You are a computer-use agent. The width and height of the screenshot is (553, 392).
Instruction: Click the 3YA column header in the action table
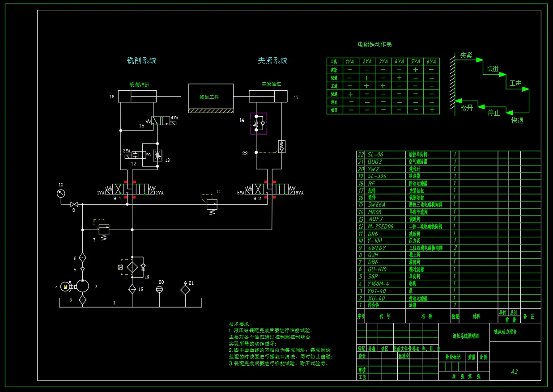tap(383, 62)
